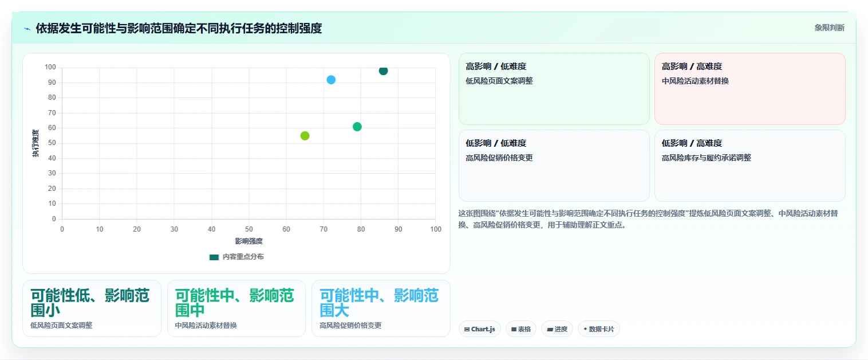Click the lightning icon beside the title

pyautogui.click(x=27, y=28)
